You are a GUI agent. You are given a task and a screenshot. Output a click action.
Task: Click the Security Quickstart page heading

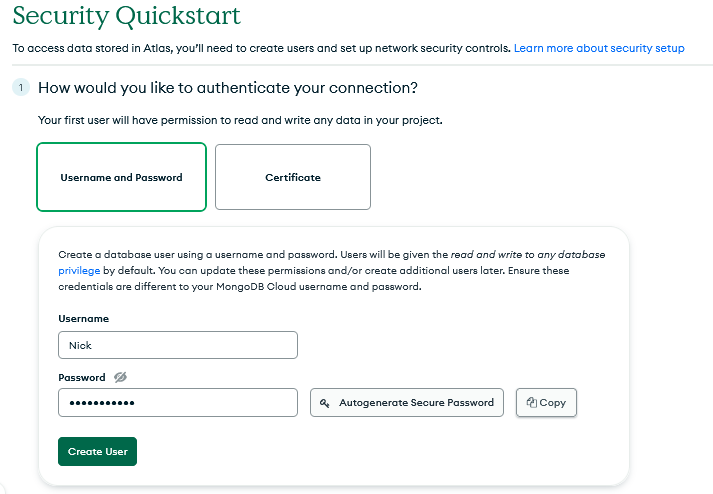126,15
